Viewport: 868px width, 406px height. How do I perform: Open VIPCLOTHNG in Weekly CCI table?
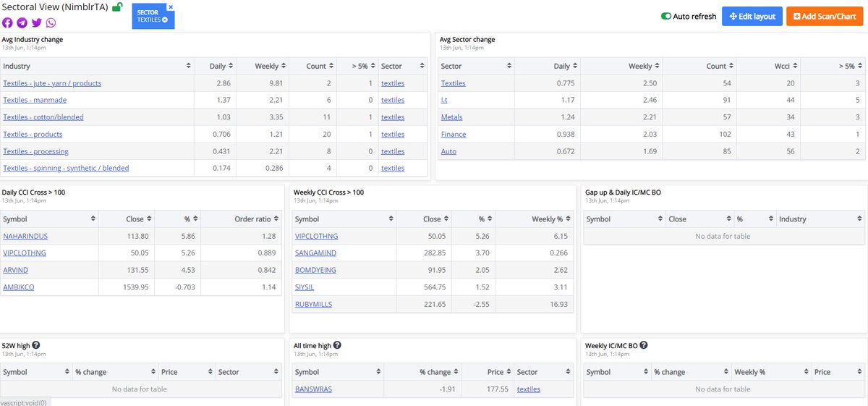click(x=317, y=236)
